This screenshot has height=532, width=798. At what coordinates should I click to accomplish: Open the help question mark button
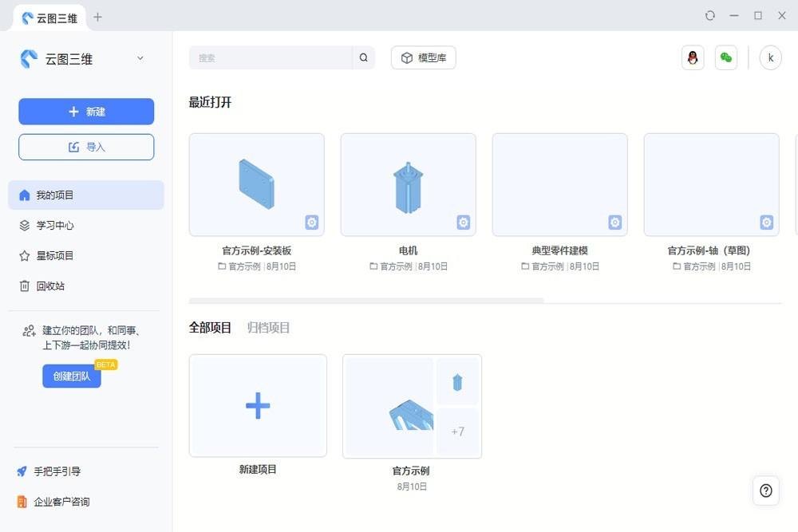click(765, 491)
